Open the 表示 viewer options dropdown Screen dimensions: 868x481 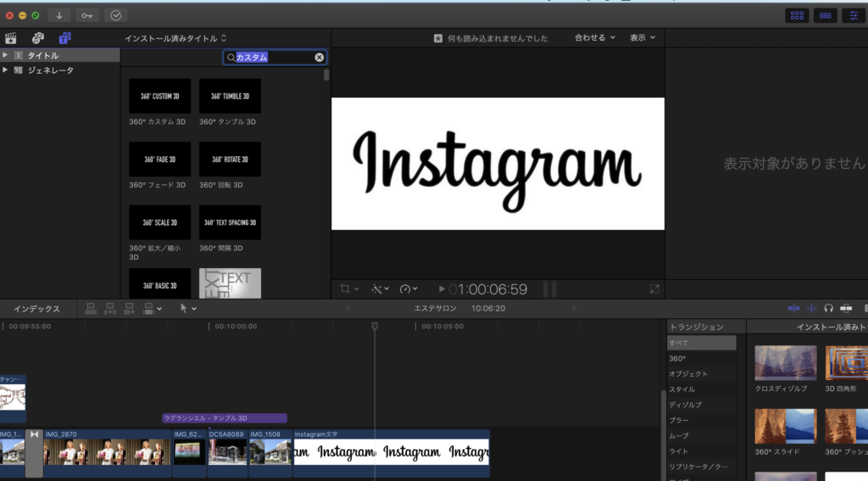[x=643, y=37]
